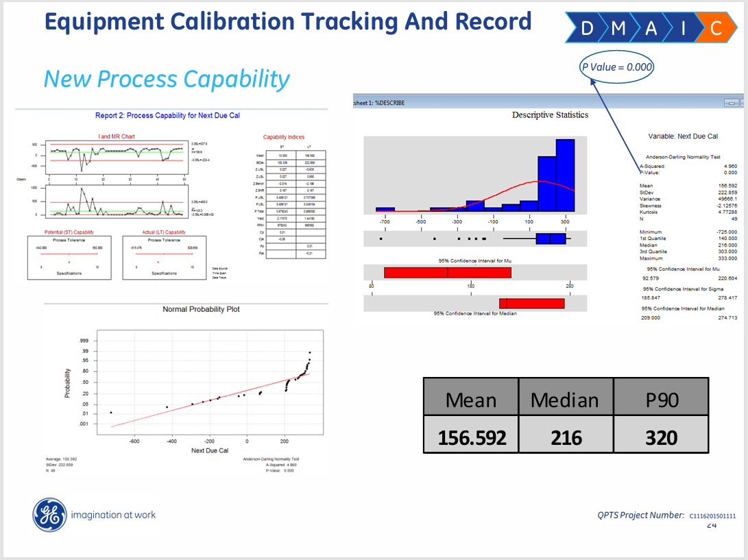Select the 'Potential (ST) Capability' label

69,232
